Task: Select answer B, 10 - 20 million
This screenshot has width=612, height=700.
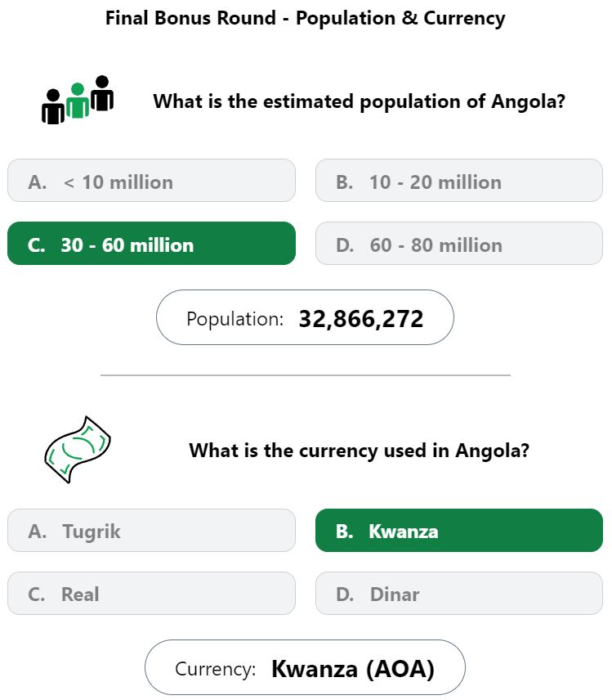Action: click(x=459, y=181)
